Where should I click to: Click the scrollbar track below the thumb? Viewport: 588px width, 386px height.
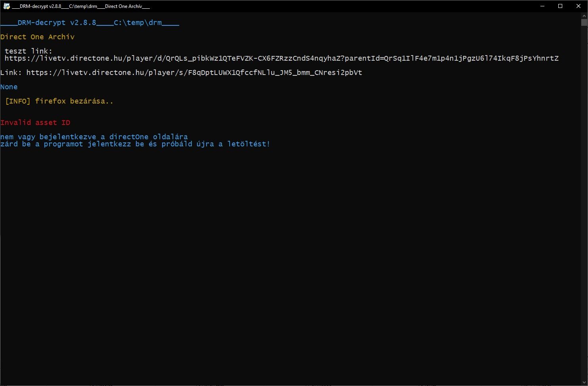[x=584, y=198]
